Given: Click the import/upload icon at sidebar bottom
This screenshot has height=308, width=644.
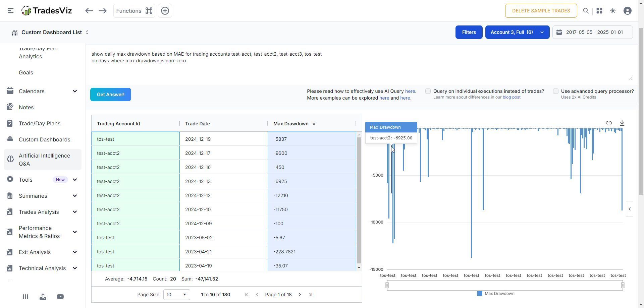Looking at the screenshot, I should coord(43,297).
